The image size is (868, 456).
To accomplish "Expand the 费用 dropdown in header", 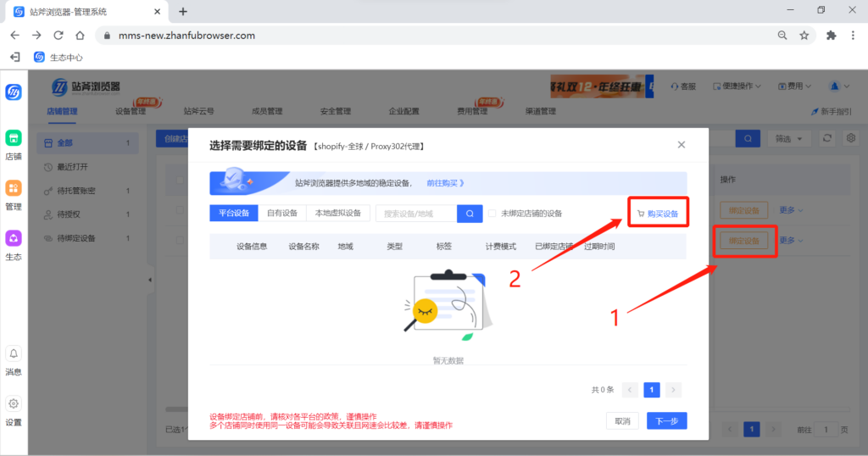I will coord(795,86).
